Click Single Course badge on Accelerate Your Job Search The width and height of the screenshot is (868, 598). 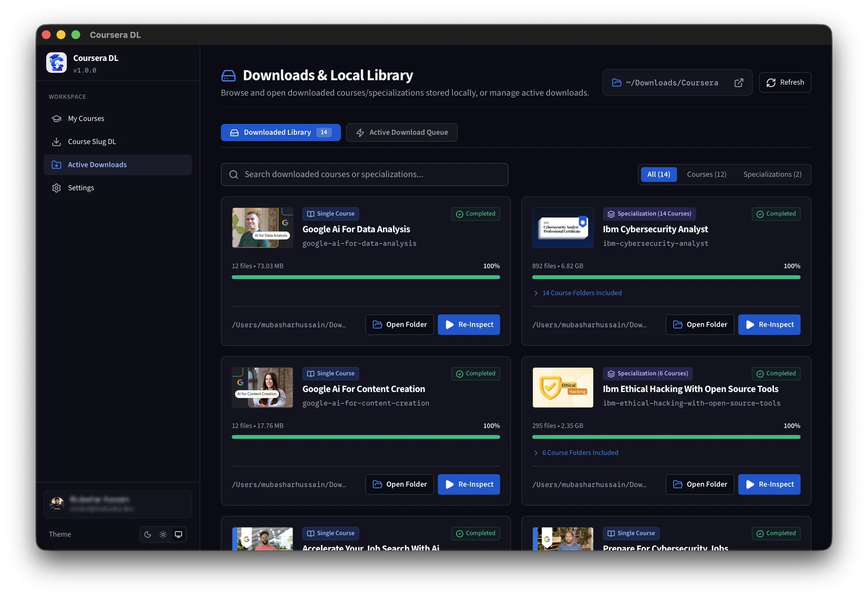[331, 533]
